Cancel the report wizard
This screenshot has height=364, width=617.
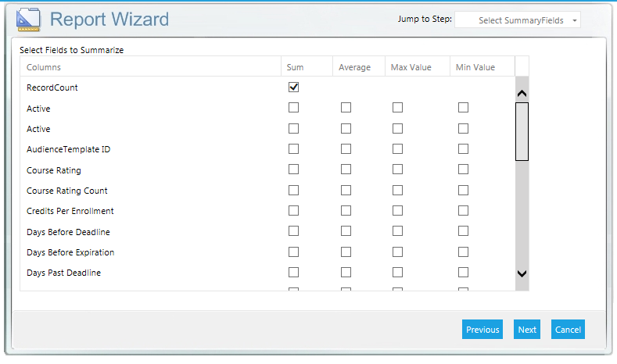coord(568,330)
